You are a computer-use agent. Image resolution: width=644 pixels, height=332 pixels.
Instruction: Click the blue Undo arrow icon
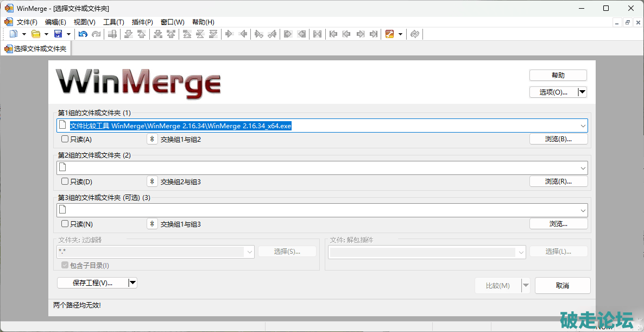[x=83, y=34]
